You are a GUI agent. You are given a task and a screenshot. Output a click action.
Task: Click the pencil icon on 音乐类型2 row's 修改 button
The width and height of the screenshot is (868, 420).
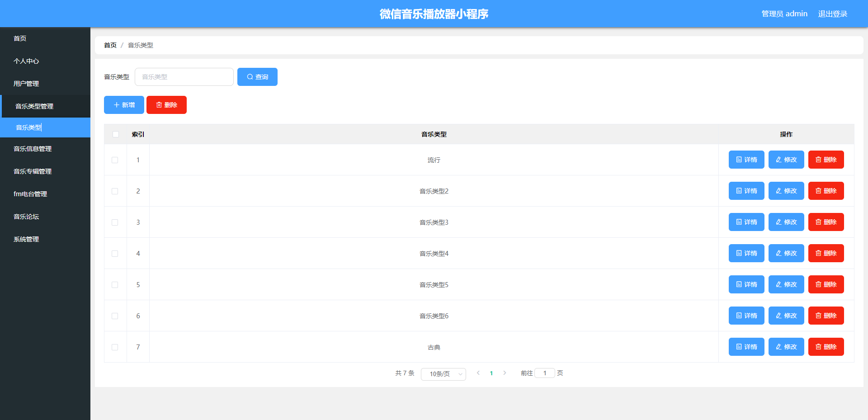pos(778,191)
